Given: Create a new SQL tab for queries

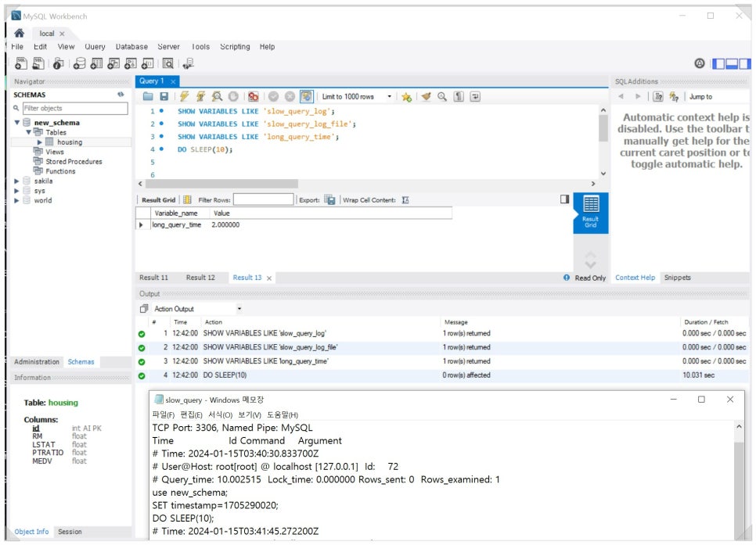Looking at the screenshot, I should 21,63.
